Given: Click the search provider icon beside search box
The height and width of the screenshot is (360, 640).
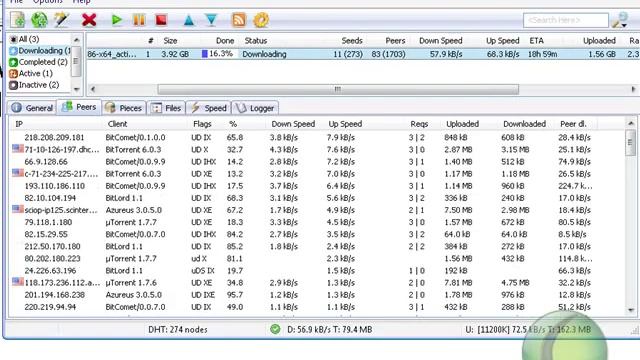Looking at the screenshot, I should [x=620, y=20].
